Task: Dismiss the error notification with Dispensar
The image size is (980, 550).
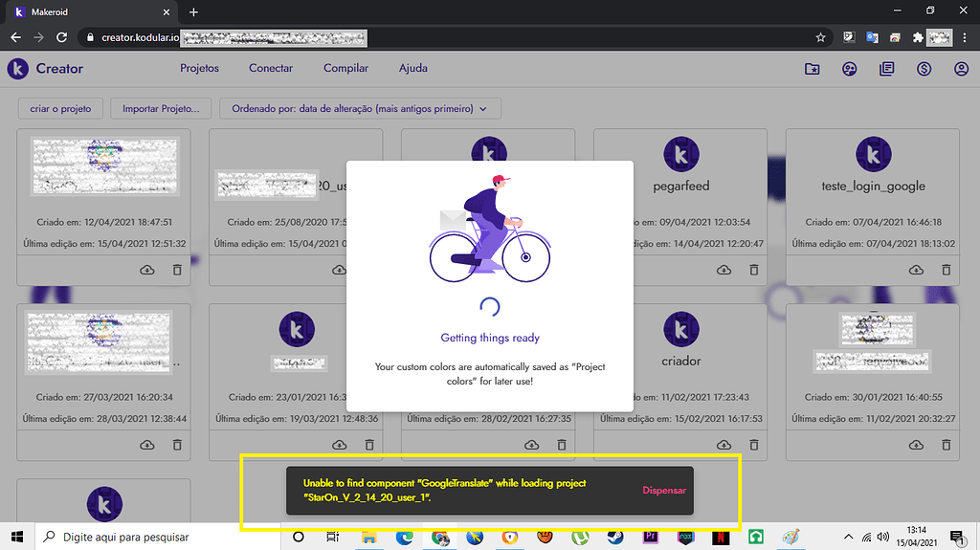Action: click(x=664, y=490)
